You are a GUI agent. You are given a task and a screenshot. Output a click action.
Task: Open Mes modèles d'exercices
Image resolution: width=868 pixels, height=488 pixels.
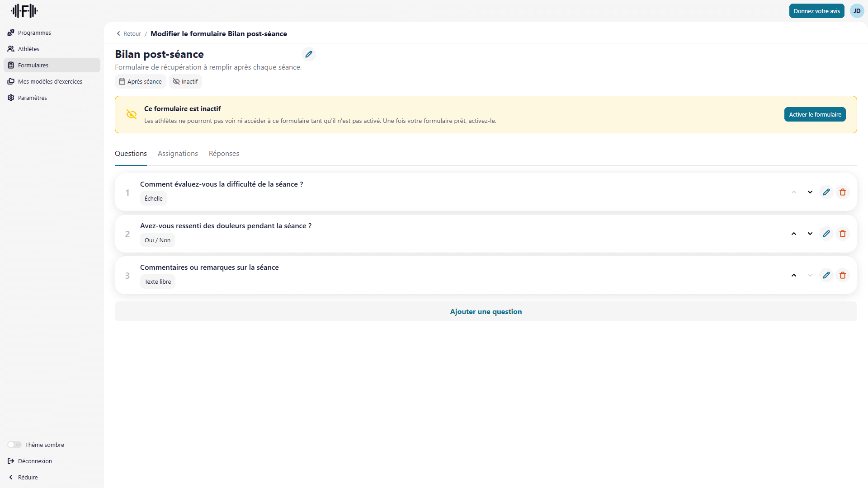pyautogui.click(x=50, y=81)
